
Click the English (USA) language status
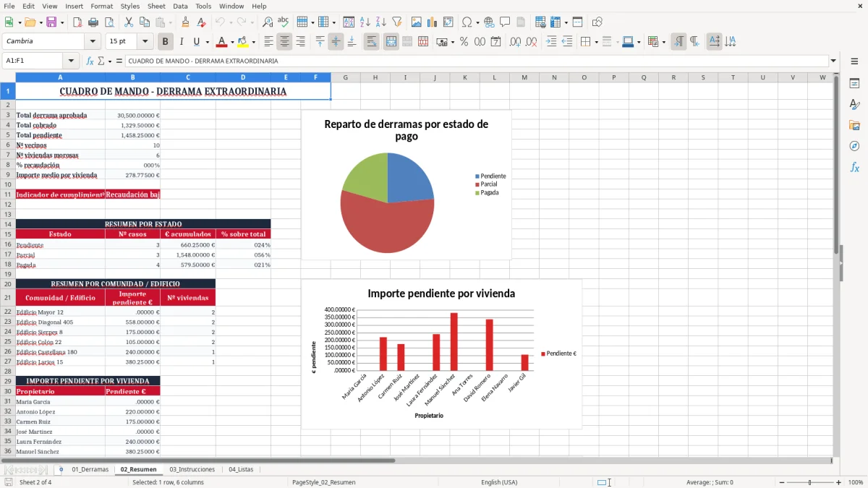point(499,482)
